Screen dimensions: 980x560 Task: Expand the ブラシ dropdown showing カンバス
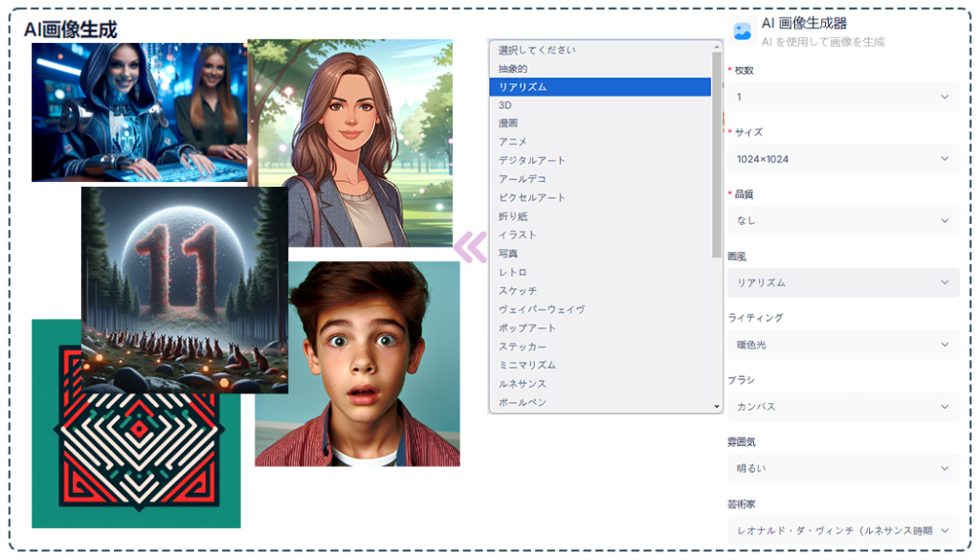(842, 407)
